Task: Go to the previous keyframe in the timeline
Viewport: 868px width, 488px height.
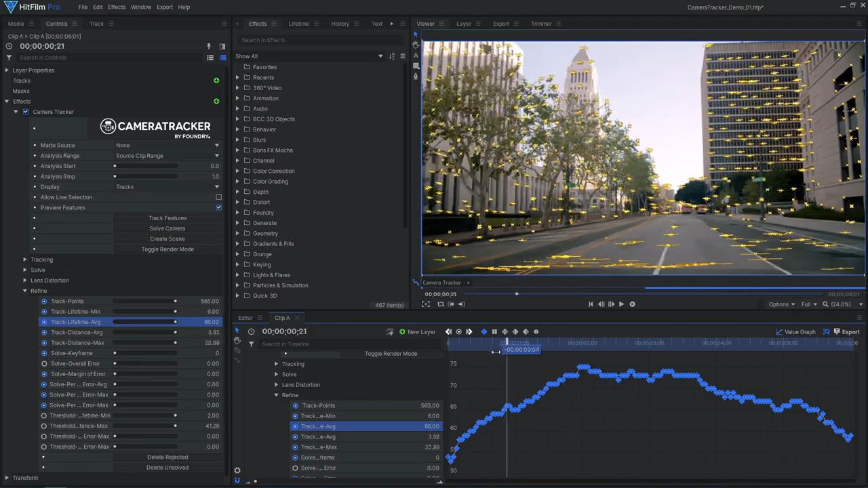Action: click(448, 331)
